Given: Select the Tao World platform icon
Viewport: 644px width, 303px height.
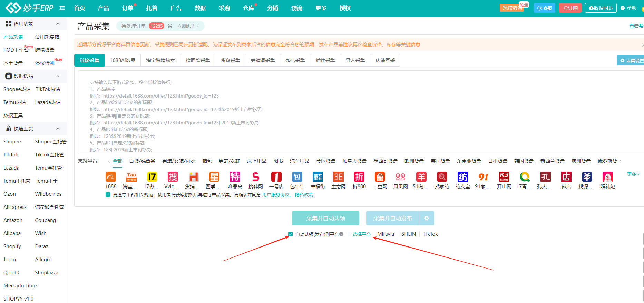Looking at the screenshot, I should tap(131, 177).
